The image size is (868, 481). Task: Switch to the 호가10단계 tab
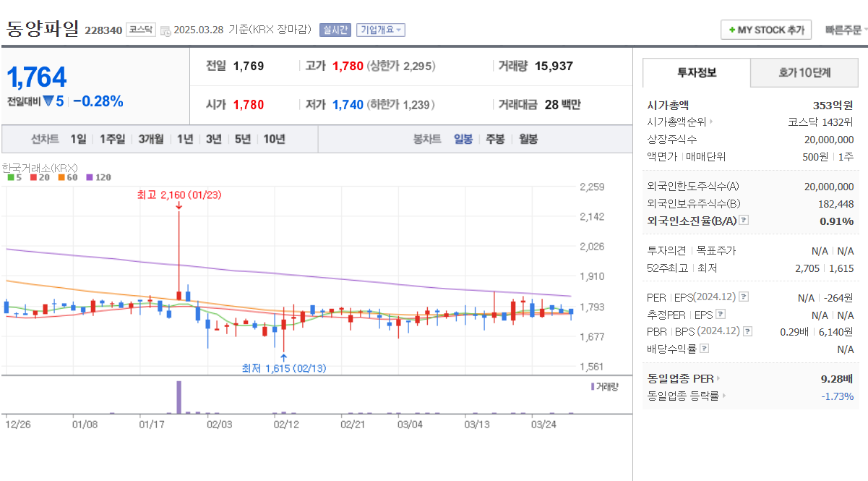click(x=804, y=72)
